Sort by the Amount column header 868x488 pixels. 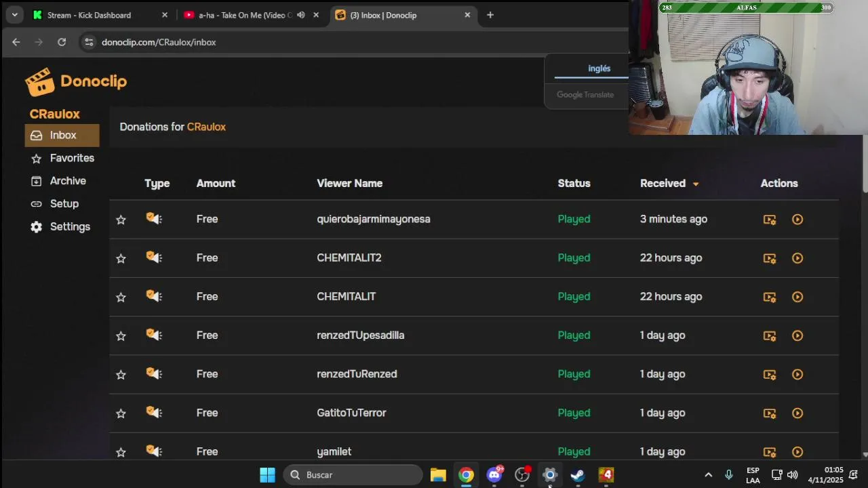(216, 184)
